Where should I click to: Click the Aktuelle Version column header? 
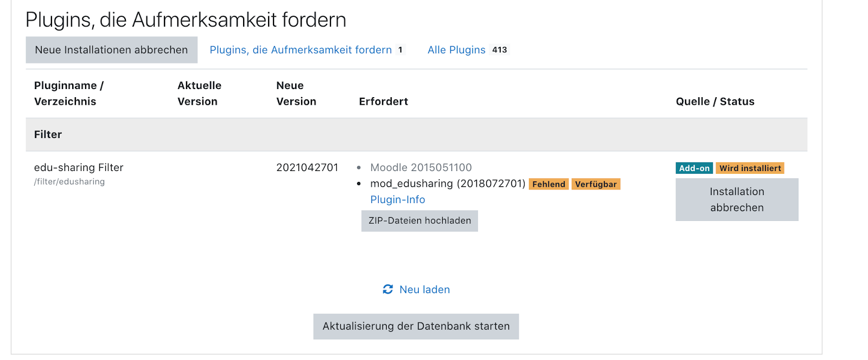(199, 93)
